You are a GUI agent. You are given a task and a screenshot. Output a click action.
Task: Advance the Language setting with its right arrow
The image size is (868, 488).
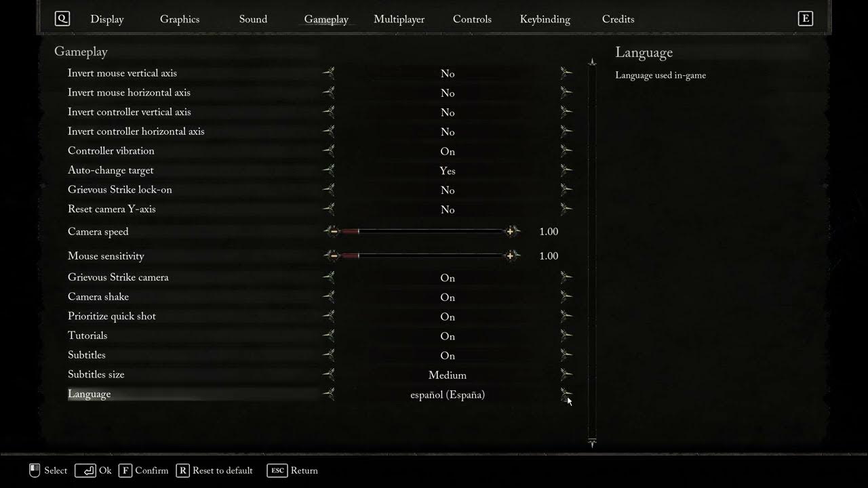coord(566,392)
